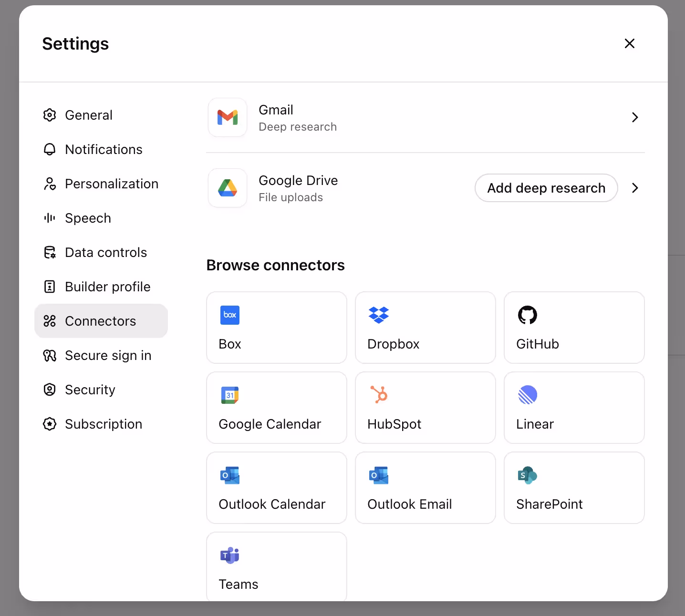Click the Linear connector icon

pyautogui.click(x=528, y=395)
